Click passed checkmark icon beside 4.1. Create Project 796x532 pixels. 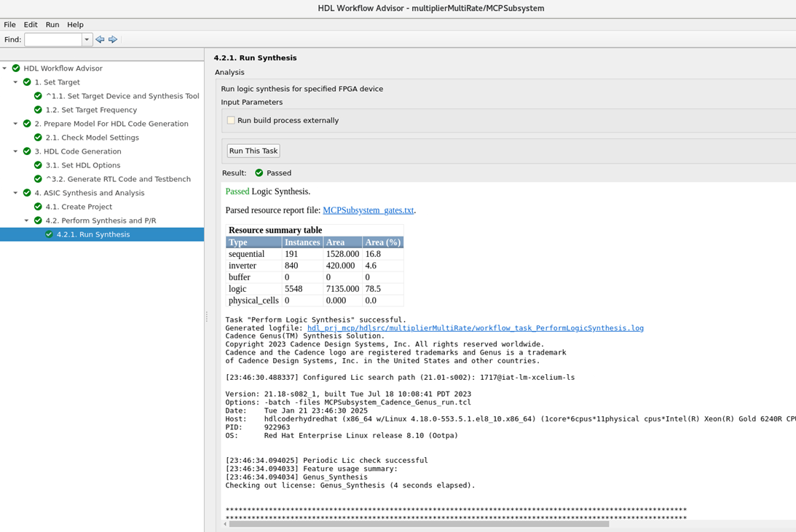coord(39,207)
